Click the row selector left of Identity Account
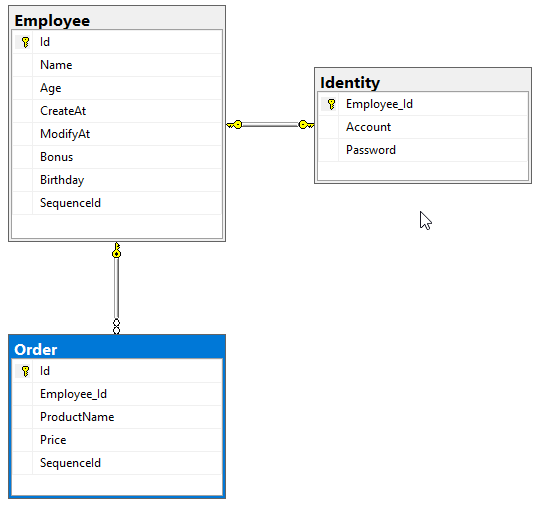This screenshot has width=539, height=509. click(329, 127)
